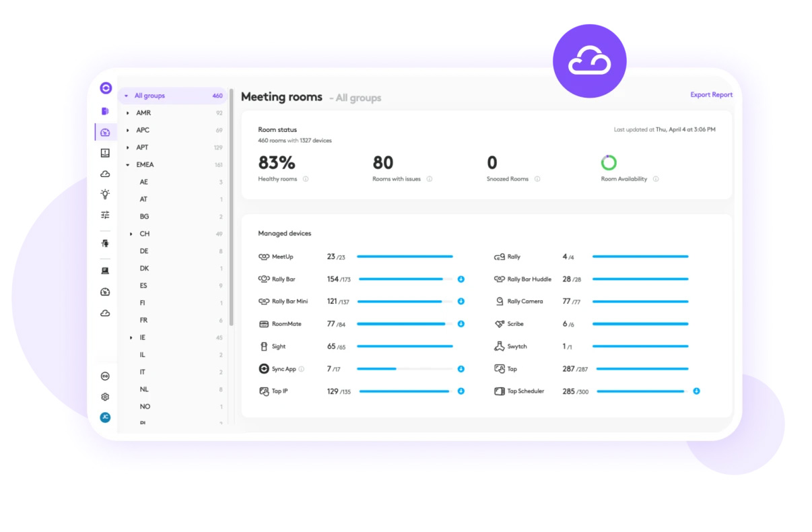This screenshot has width=812, height=532.
Task: Click the update arrow next to Rally Bar
Action: [461, 279]
